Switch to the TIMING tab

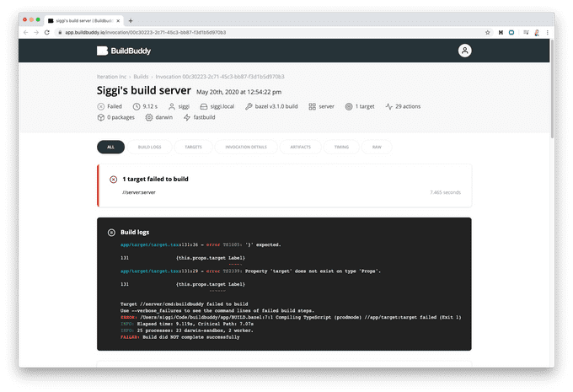(341, 147)
